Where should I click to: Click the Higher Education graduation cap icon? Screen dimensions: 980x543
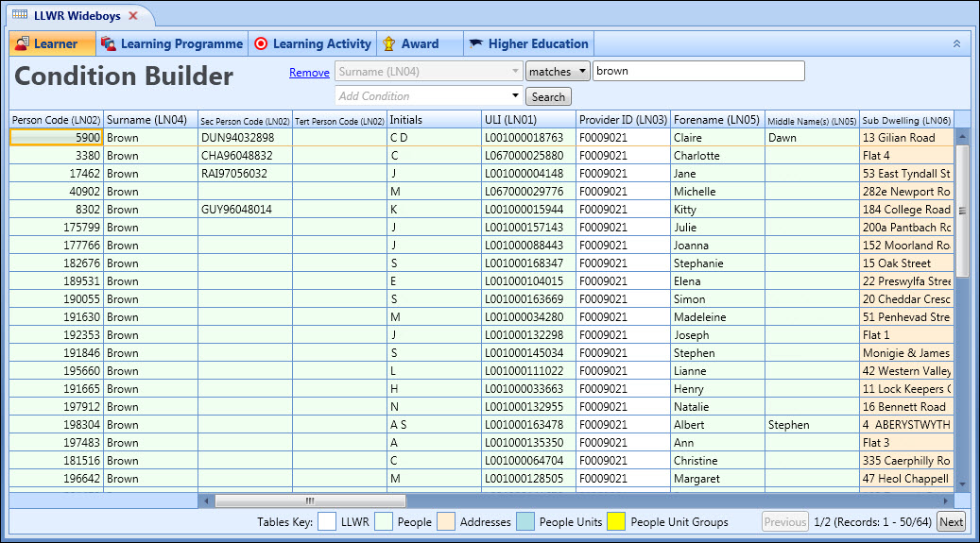475,43
